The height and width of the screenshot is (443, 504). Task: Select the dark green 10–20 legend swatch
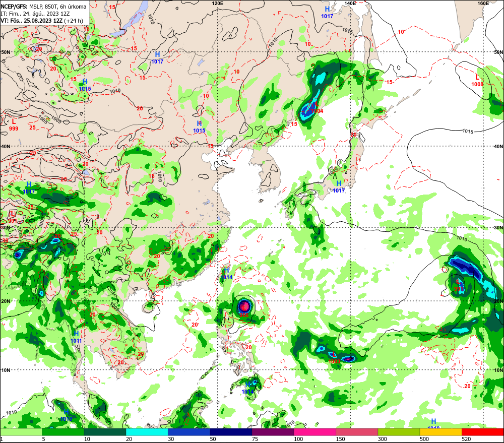[105, 432]
